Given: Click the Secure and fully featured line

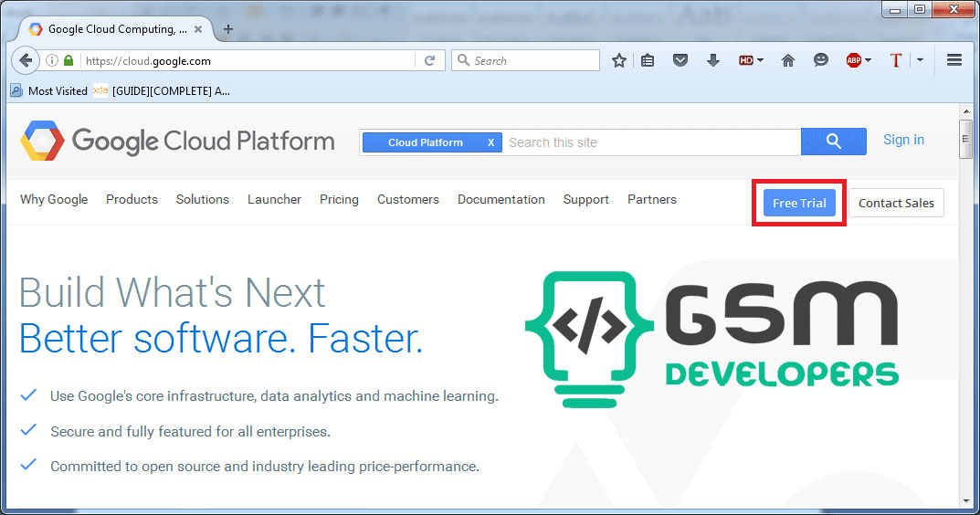Looking at the screenshot, I should pos(190,432).
